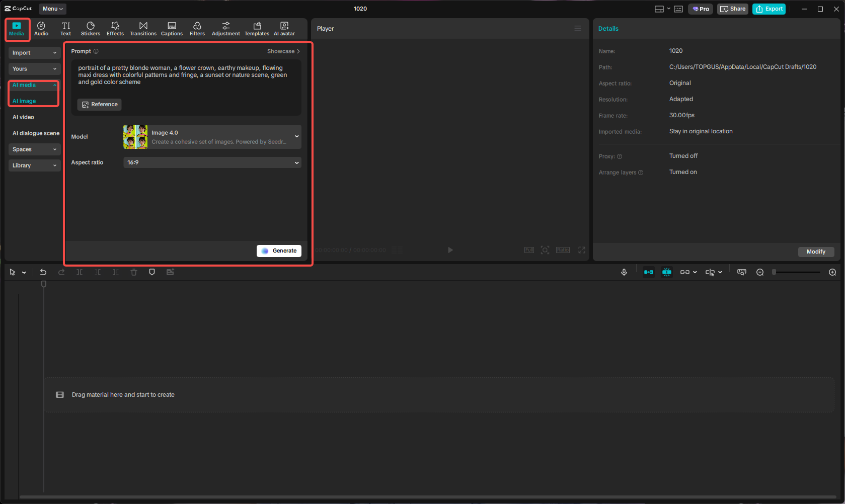The height and width of the screenshot is (504, 845).
Task: Select the Media tab icon
Action: point(17,29)
